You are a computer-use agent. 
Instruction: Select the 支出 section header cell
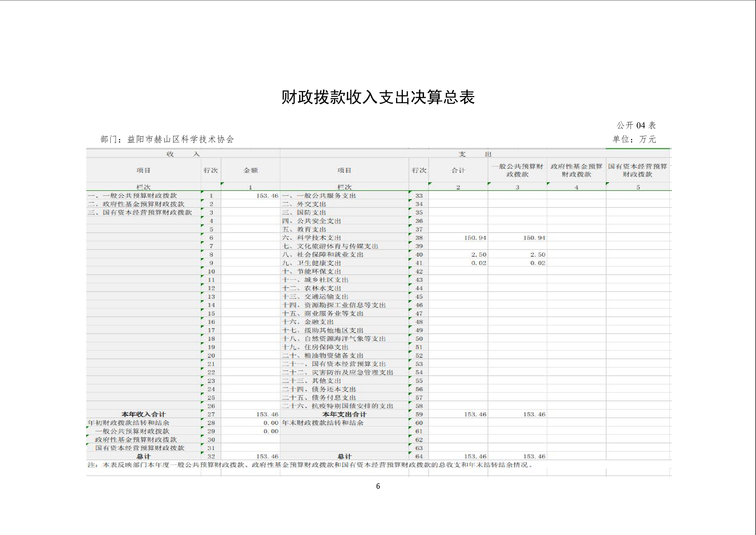[x=475, y=154]
